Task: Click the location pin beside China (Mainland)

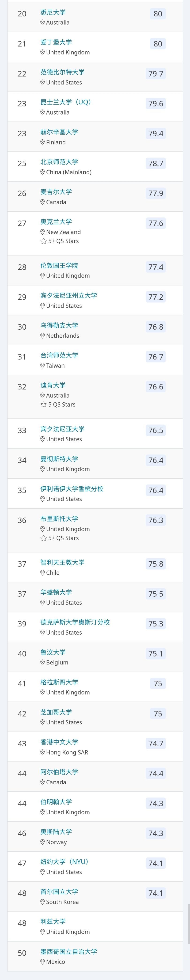Action: pyautogui.click(x=42, y=172)
